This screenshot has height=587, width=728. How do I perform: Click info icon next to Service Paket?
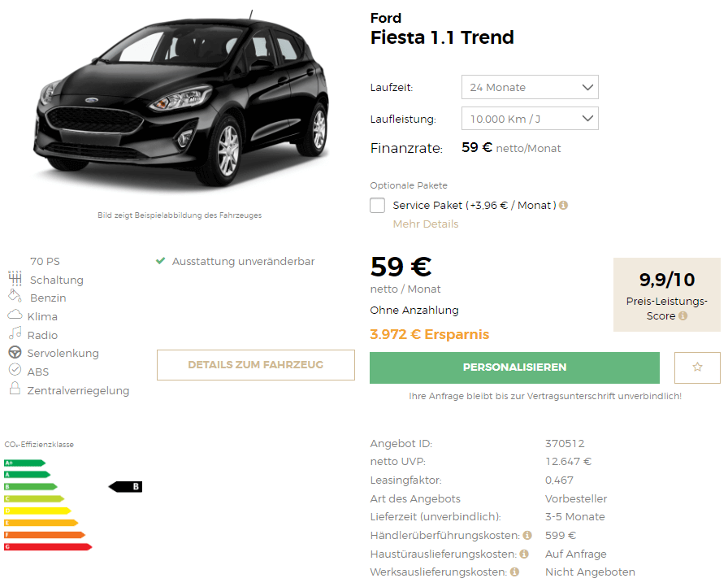[x=563, y=205]
